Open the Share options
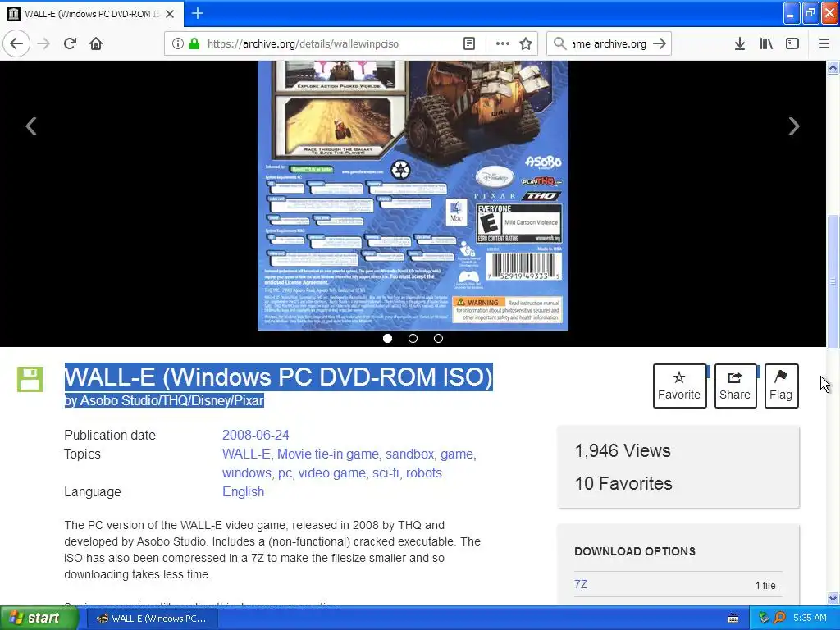 coord(735,386)
